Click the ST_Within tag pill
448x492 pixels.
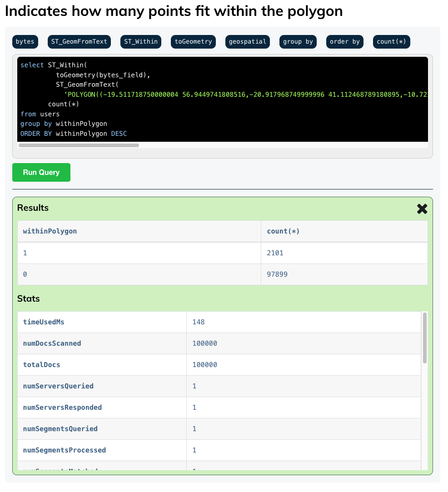142,41
